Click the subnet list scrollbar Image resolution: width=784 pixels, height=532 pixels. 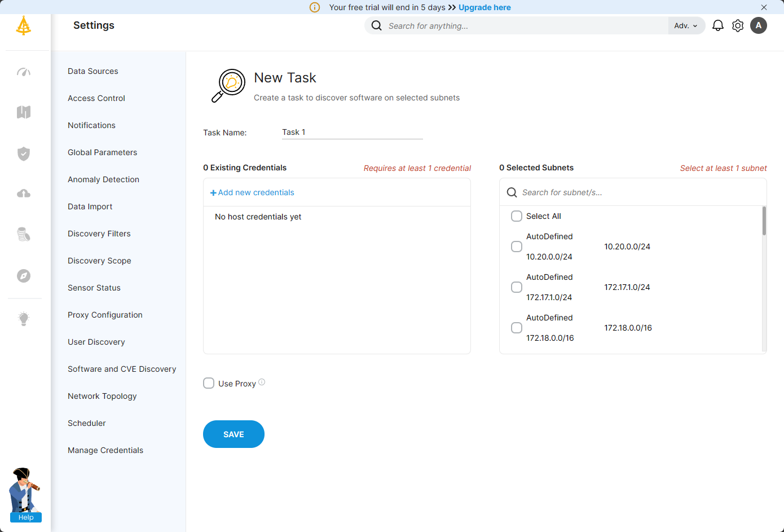[764, 221]
